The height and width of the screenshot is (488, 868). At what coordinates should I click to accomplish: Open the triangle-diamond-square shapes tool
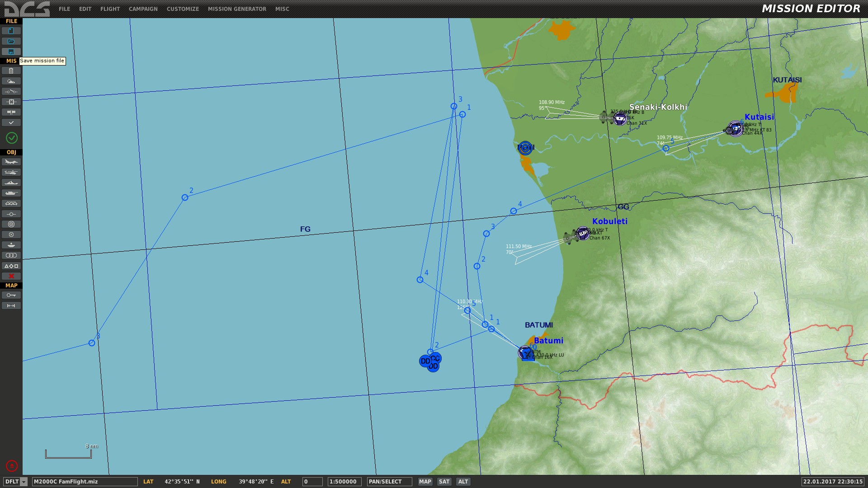click(x=11, y=266)
